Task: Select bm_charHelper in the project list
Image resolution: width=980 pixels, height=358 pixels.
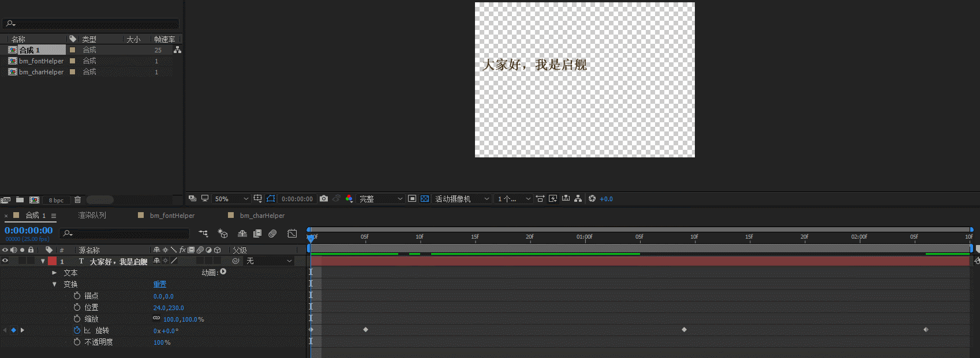Action: 41,72
